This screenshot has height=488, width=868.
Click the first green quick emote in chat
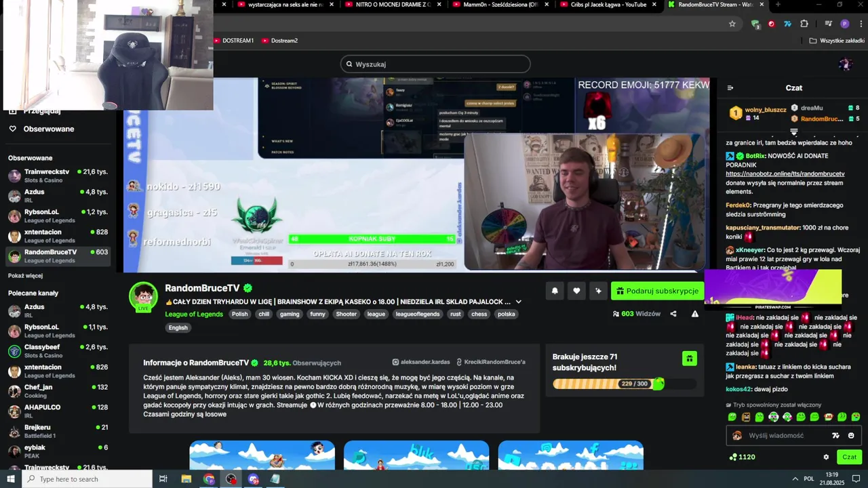pos(732,417)
